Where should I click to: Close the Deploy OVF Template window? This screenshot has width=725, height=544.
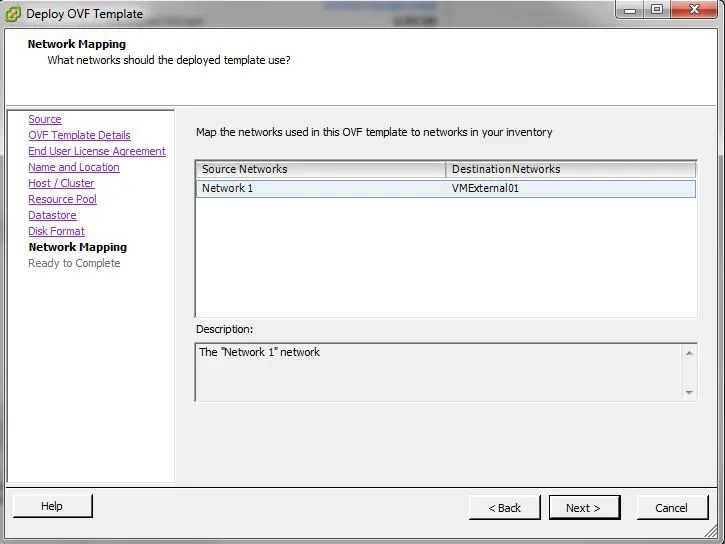[694, 9]
